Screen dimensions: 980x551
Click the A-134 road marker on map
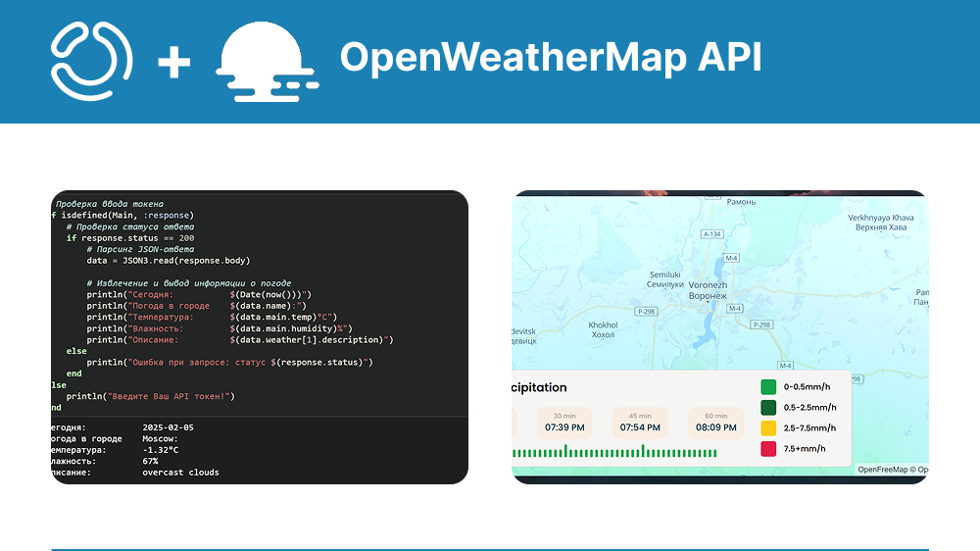pos(711,234)
